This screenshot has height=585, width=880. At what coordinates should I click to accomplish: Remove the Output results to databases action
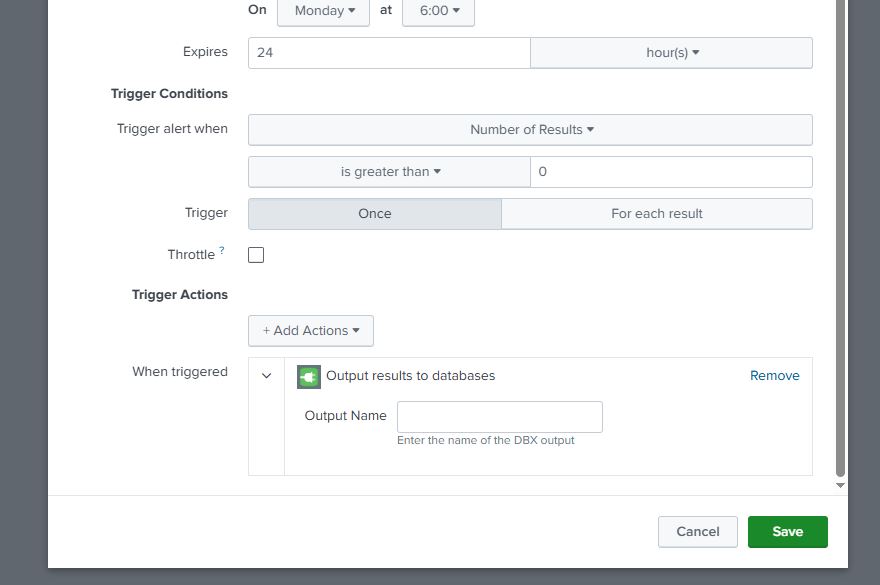click(775, 375)
